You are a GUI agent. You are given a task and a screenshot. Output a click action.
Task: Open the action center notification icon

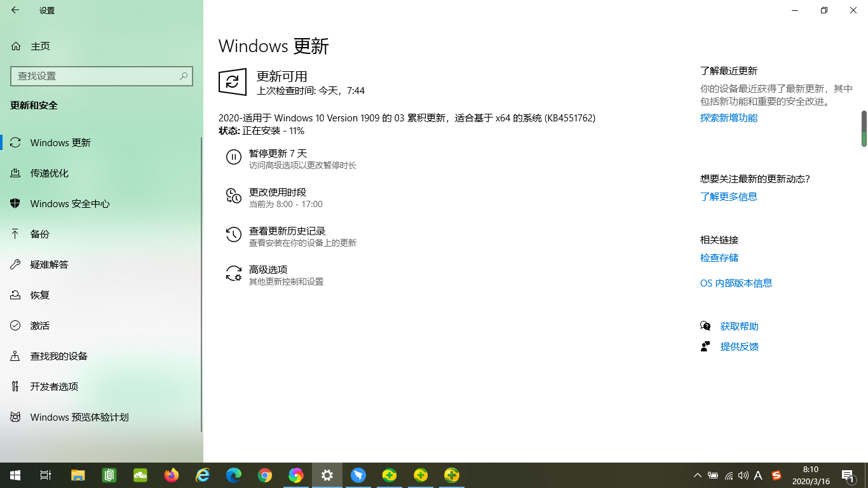(x=848, y=475)
